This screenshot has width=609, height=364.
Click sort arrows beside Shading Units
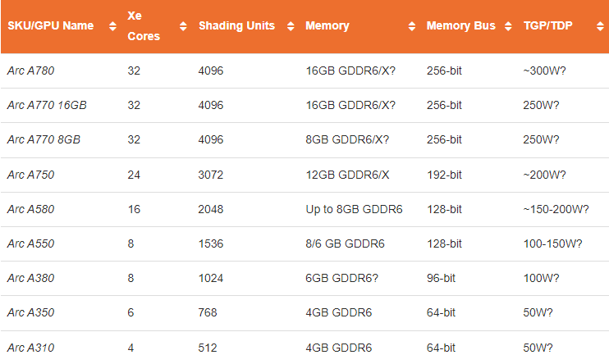coord(290,26)
